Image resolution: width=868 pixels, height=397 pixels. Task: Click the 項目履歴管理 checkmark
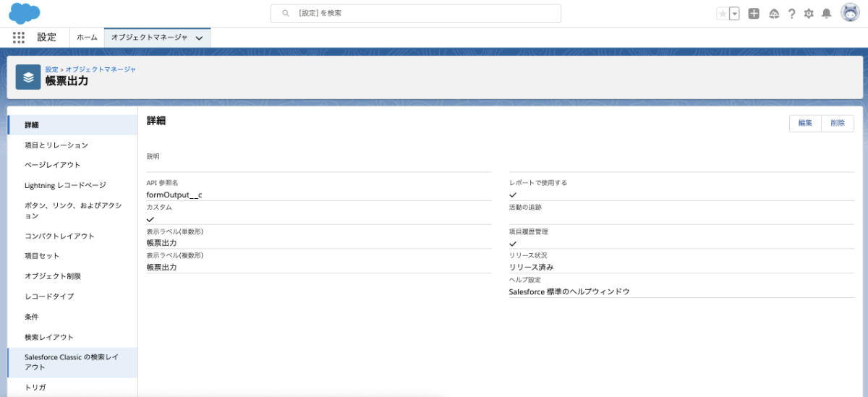pyautogui.click(x=513, y=243)
